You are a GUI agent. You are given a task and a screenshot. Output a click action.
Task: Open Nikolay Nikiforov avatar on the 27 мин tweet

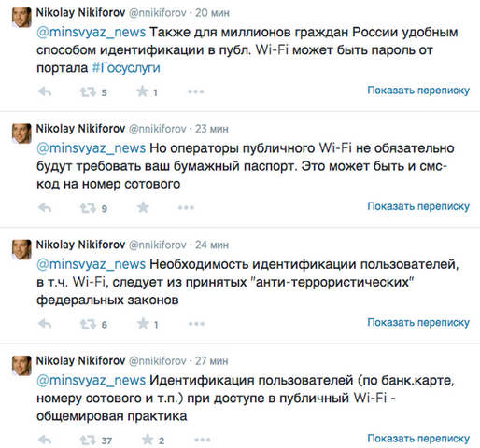21,366
